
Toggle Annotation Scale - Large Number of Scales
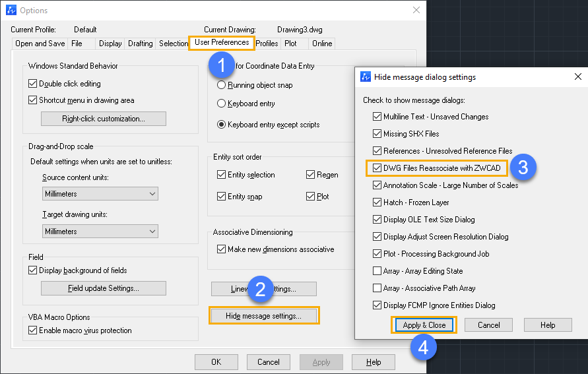pyautogui.click(x=377, y=185)
